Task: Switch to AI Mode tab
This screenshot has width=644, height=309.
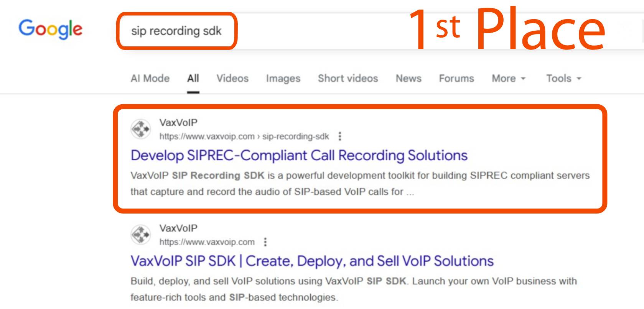Action: [x=150, y=79]
